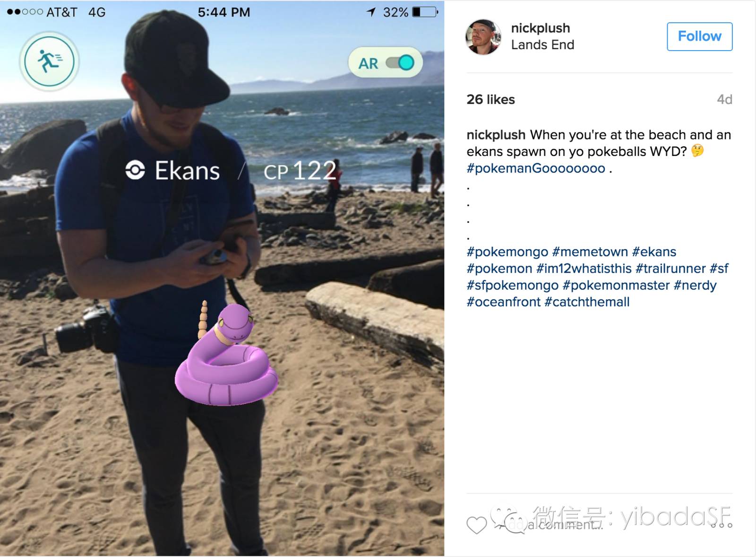Viewport: 756px width, 557px height.
Task: Click the battery status icon
Action: click(x=425, y=12)
